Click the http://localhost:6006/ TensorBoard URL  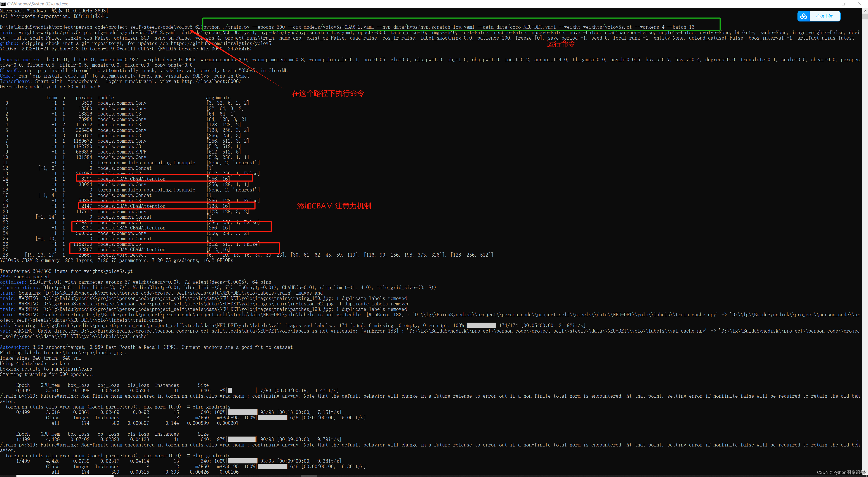pyautogui.click(x=211, y=82)
